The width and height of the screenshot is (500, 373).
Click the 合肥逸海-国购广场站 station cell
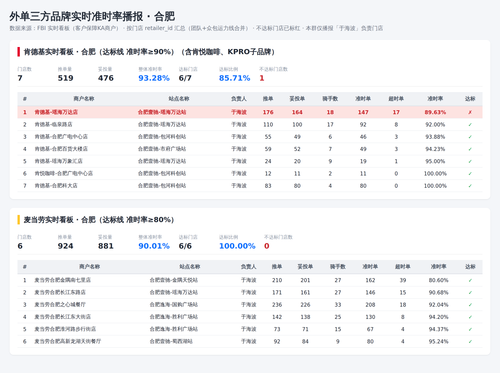[174, 305]
